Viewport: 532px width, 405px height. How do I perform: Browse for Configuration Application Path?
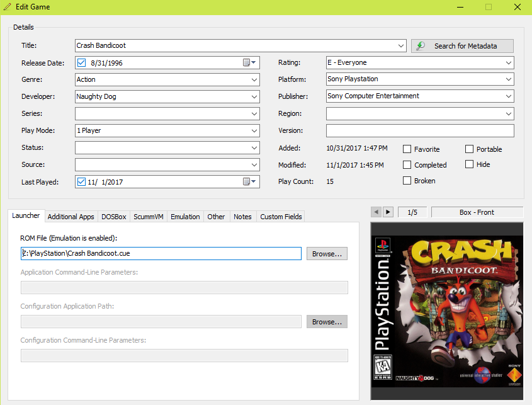tap(327, 321)
